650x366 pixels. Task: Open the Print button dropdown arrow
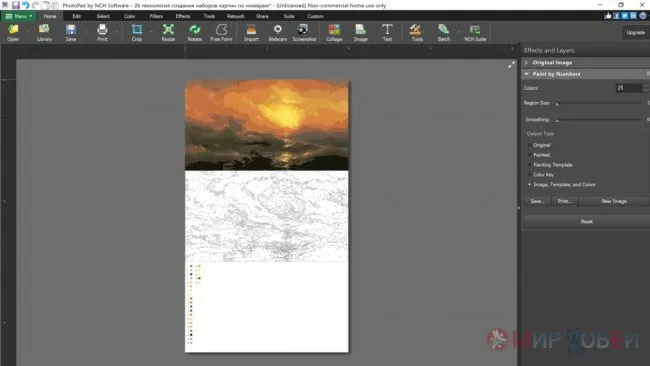(117, 32)
